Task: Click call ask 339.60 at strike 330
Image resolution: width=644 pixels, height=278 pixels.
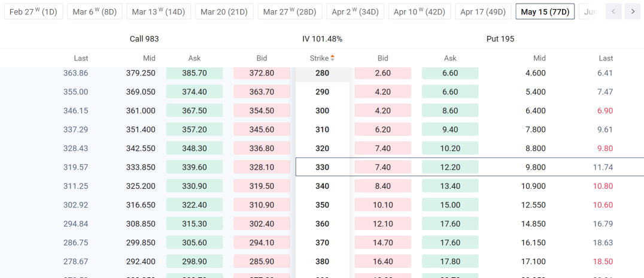Action: [x=195, y=167]
